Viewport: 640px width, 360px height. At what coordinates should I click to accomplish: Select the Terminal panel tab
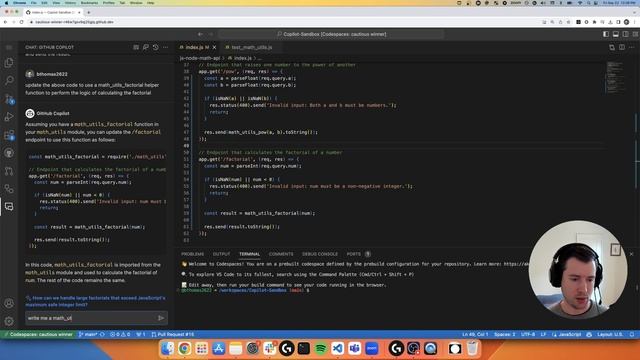tap(249, 254)
